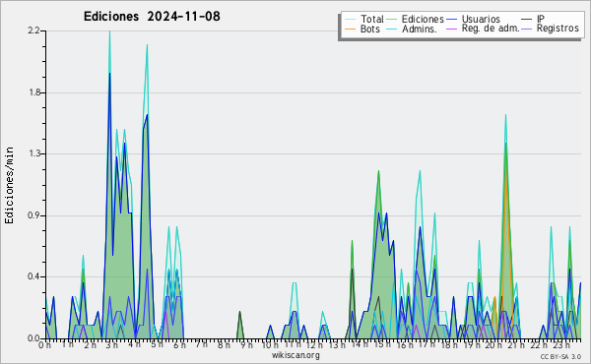This screenshot has width=591, height=364.
Task: Click the 'CC BY-SA 3.0' license text
Action: (x=560, y=357)
